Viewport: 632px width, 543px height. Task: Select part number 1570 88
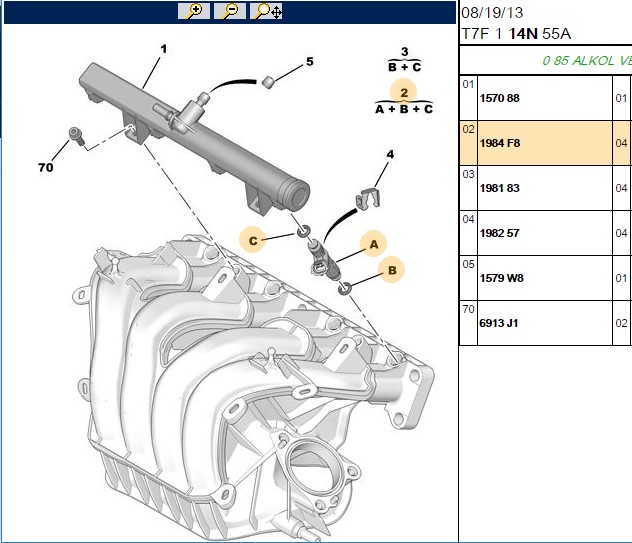point(499,98)
